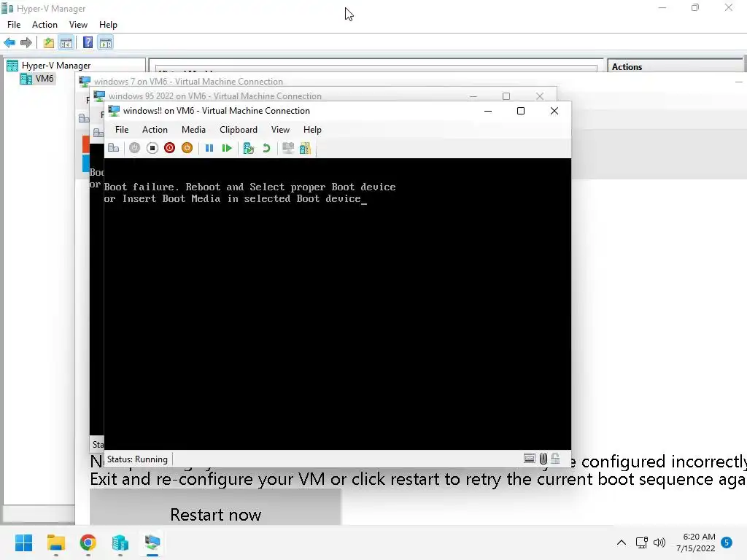
Task: Open volume tray icon
Action: (659, 542)
